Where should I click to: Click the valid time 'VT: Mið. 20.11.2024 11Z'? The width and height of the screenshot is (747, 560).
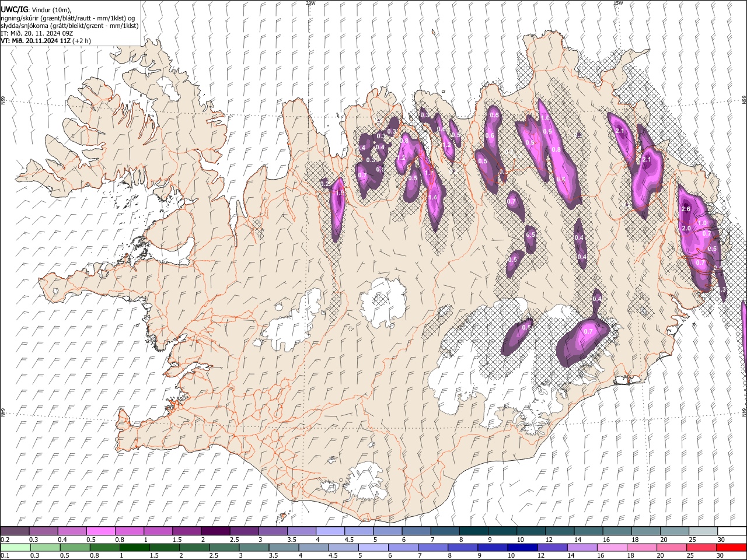tap(35, 41)
